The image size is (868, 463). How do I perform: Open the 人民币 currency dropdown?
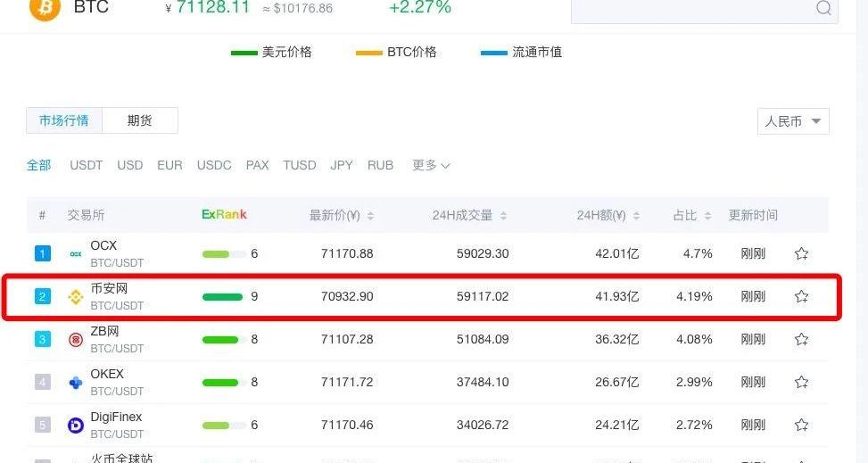click(793, 121)
